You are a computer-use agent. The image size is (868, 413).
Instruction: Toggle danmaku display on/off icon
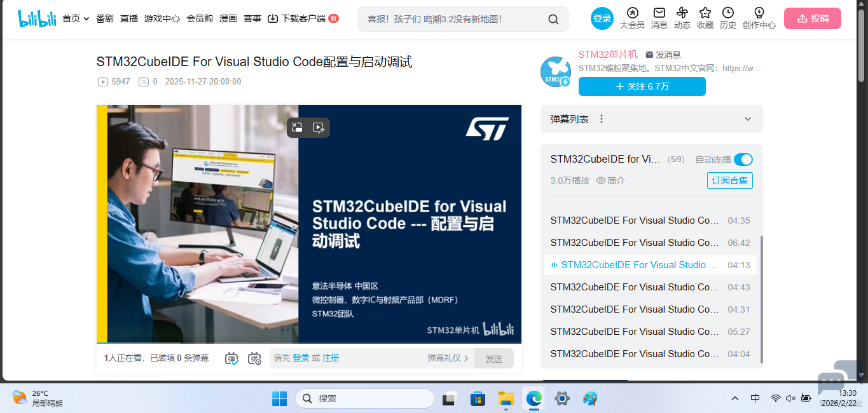click(x=232, y=358)
